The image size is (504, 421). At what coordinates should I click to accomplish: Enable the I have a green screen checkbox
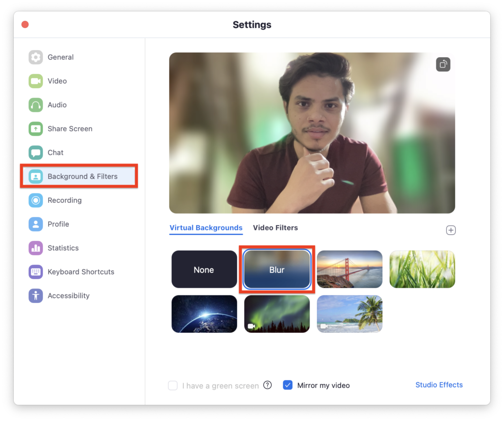coord(173,386)
